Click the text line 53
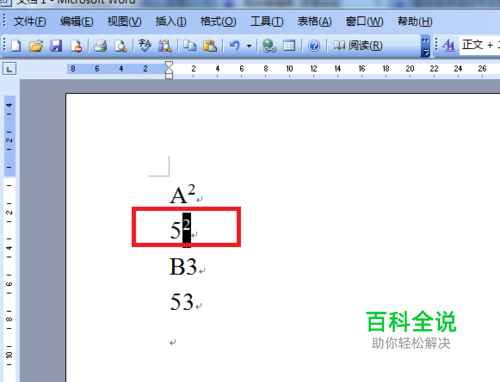This screenshot has height=382, width=500. point(182,302)
